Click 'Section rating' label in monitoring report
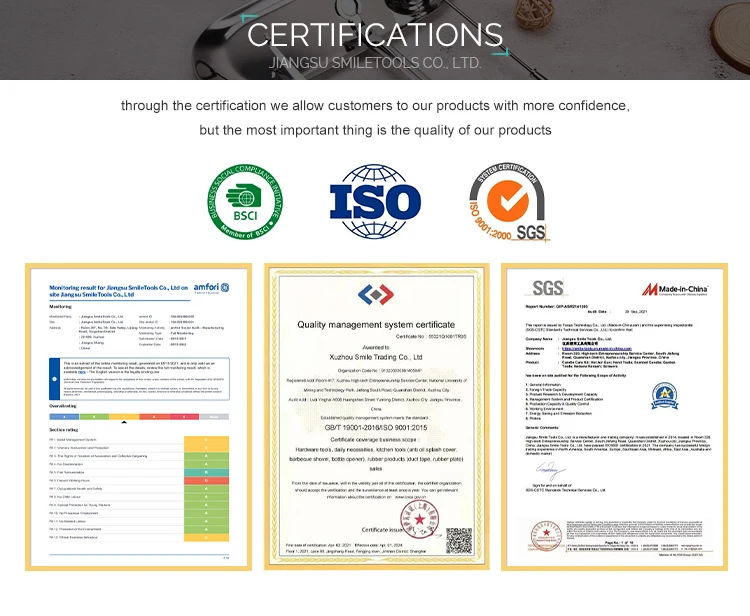Viewport: 750px width, 616px height. click(64, 429)
